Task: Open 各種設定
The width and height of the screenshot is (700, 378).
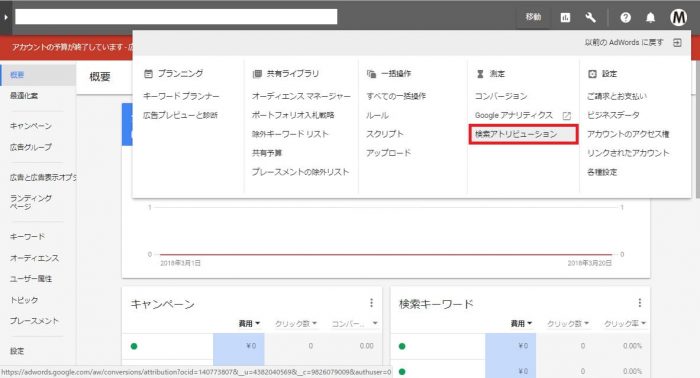Action: click(602, 172)
